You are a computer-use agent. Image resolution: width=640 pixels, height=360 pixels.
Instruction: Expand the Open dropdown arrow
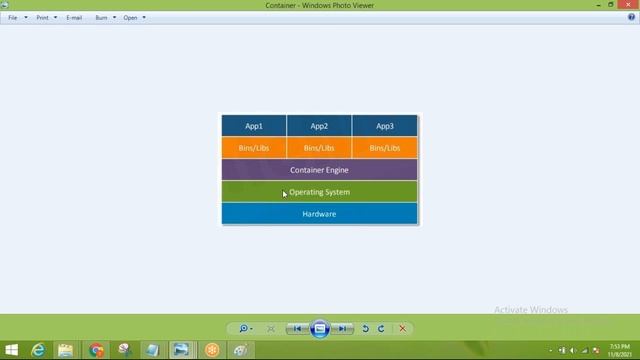click(144, 18)
